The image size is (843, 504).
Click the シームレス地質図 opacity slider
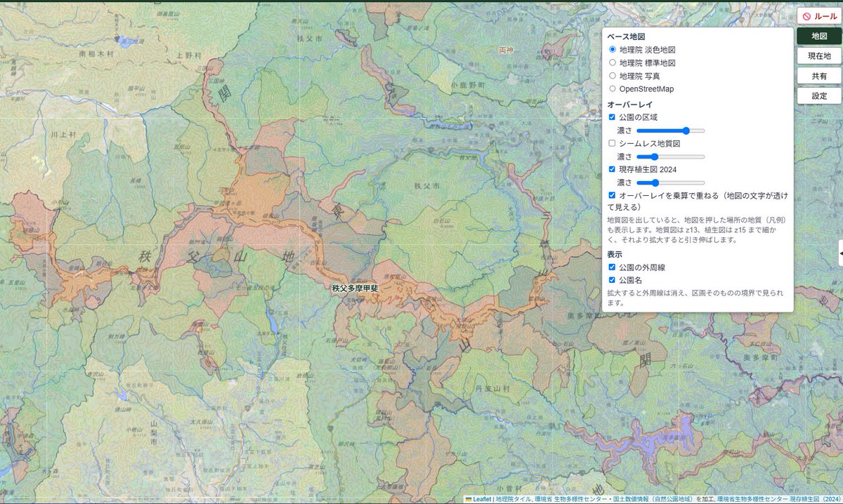click(670, 157)
